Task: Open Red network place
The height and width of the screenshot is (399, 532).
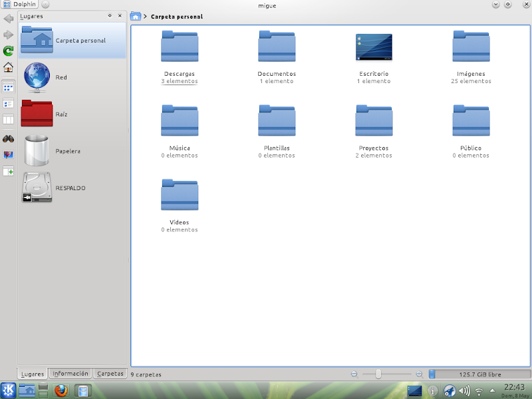Action: coord(72,77)
